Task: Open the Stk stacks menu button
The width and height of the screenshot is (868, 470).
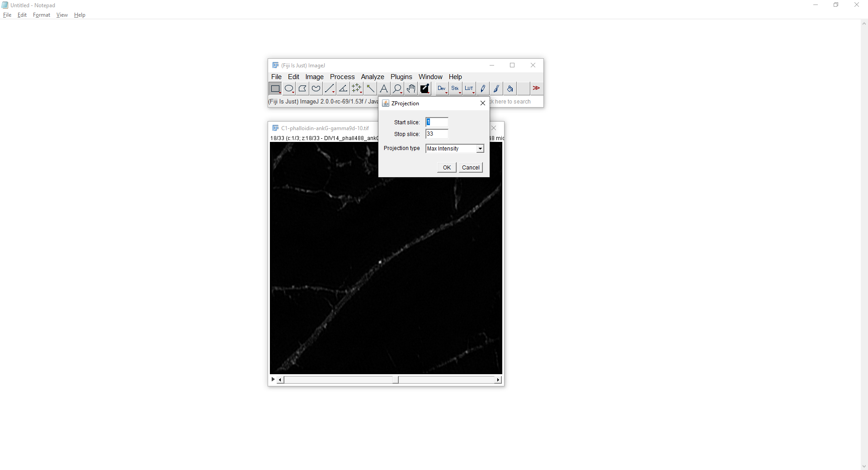Action: [455, 89]
